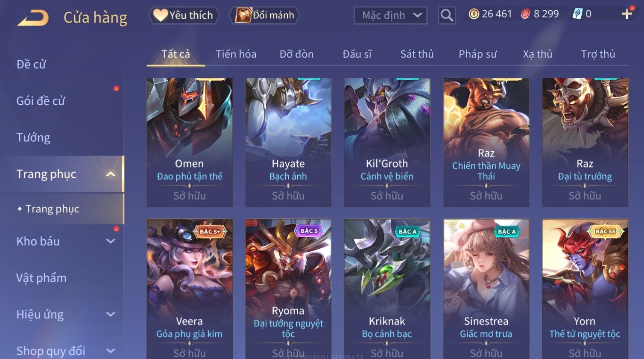Switch to the Sát thủ tab
This screenshot has width=644, height=359.
417,54
